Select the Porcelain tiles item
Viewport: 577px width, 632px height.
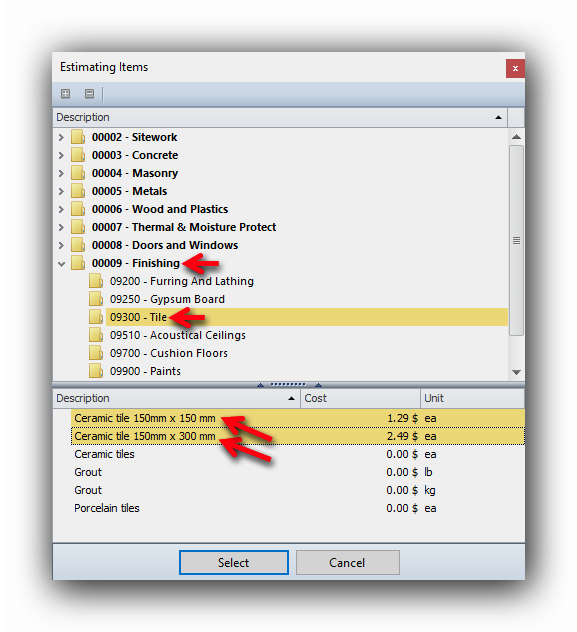[x=298, y=508]
